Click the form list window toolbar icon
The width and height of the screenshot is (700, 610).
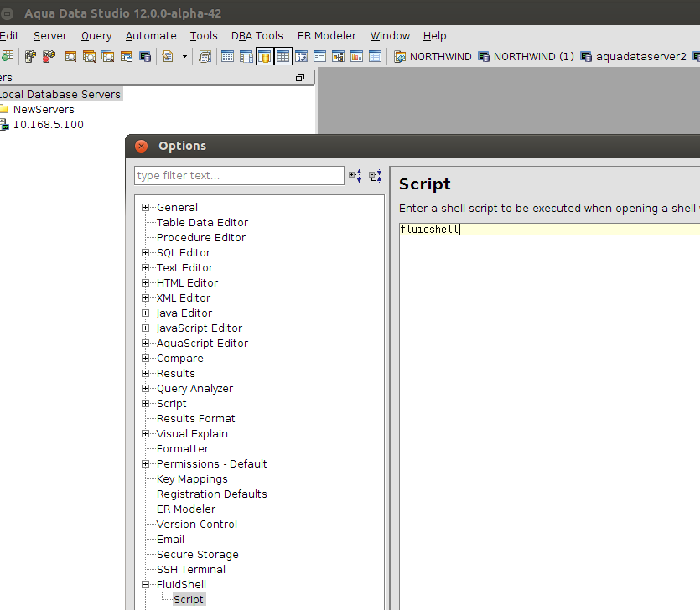[x=319, y=56]
